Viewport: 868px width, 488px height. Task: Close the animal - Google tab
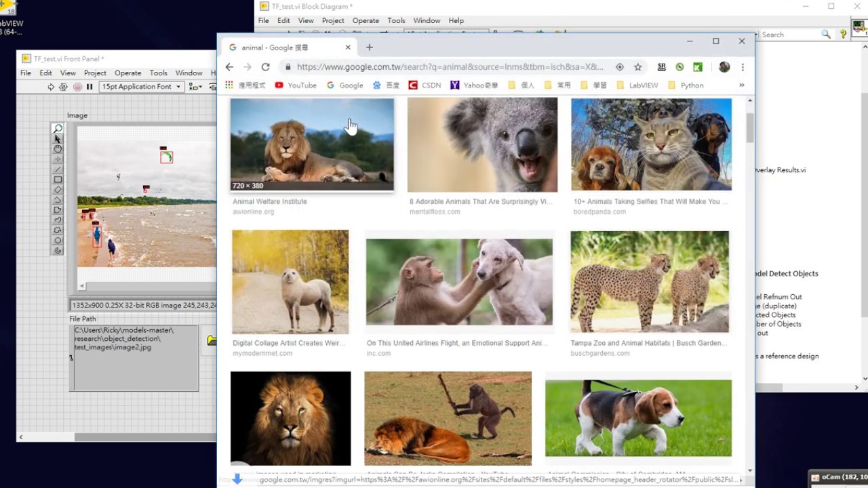349,47
